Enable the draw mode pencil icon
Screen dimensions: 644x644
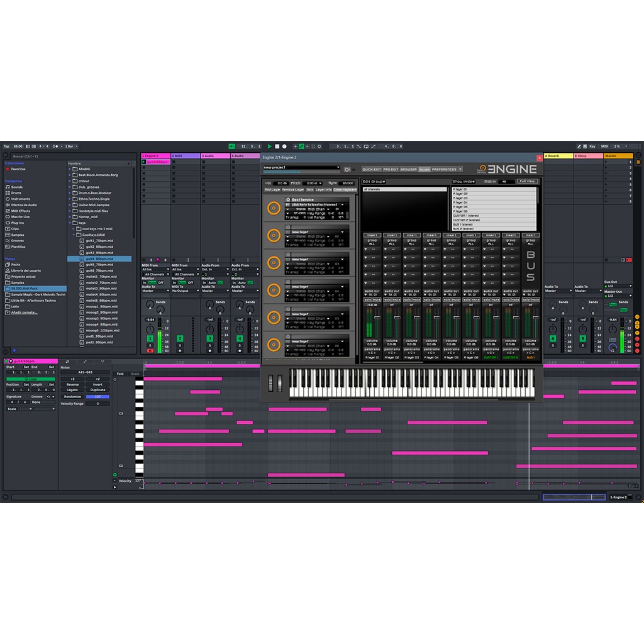coord(579,146)
